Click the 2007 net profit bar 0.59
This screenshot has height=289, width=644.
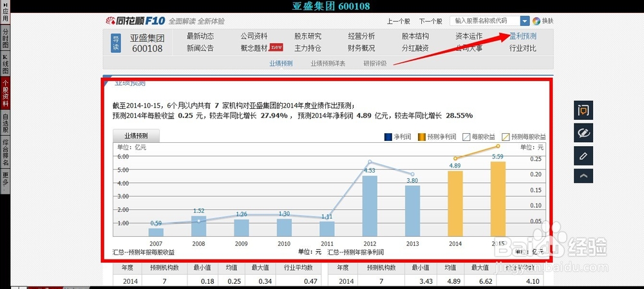click(x=156, y=232)
